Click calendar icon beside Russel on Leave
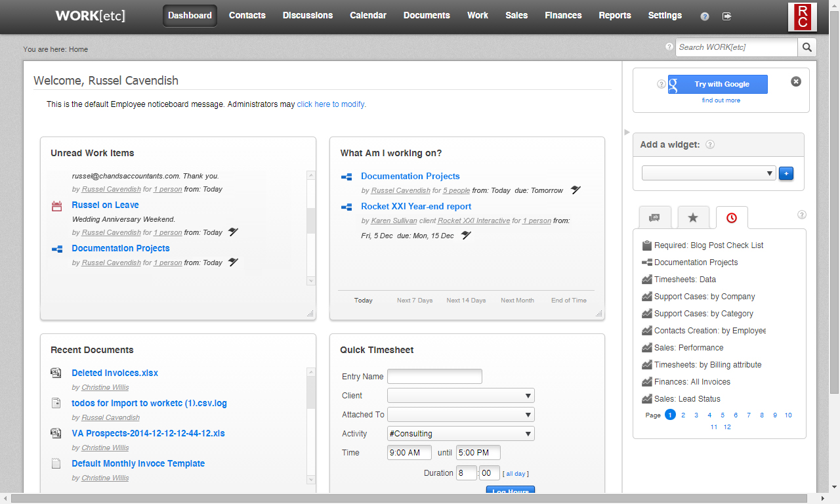Image resolution: width=840 pixels, height=504 pixels. pyautogui.click(x=56, y=206)
